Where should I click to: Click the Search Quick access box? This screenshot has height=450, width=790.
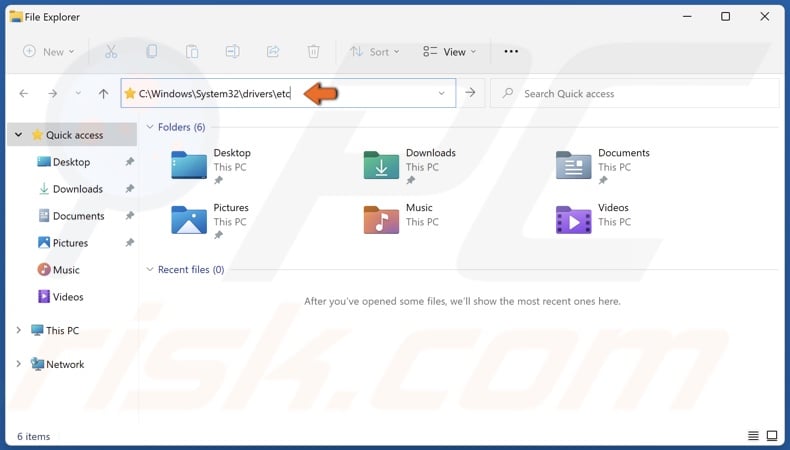635,93
